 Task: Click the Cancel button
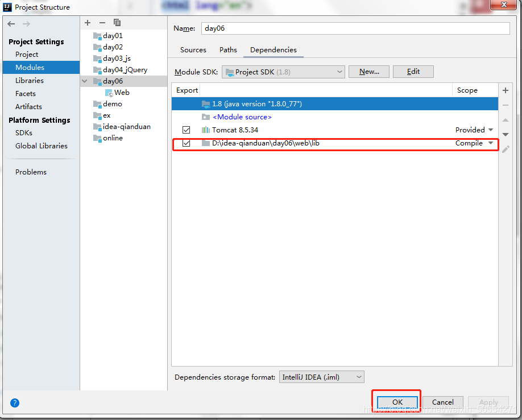(443, 402)
